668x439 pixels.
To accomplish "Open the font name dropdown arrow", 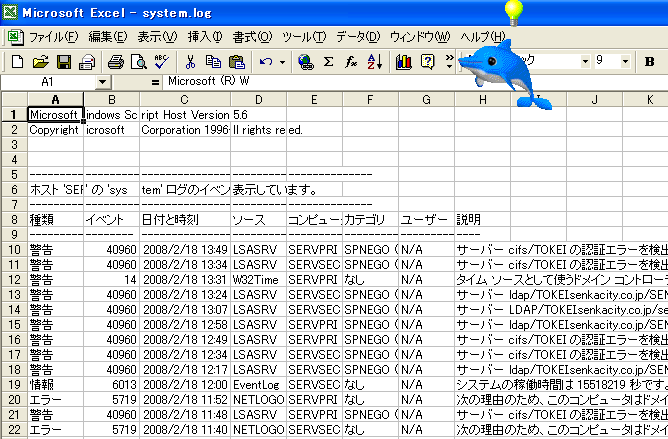I will click(585, 62).
